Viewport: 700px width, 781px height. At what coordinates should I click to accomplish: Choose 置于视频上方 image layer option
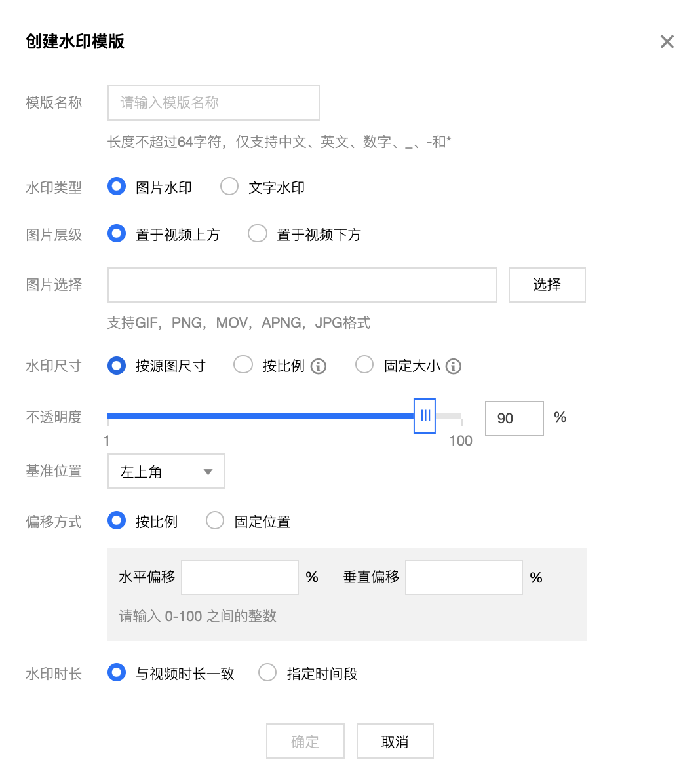117,234
